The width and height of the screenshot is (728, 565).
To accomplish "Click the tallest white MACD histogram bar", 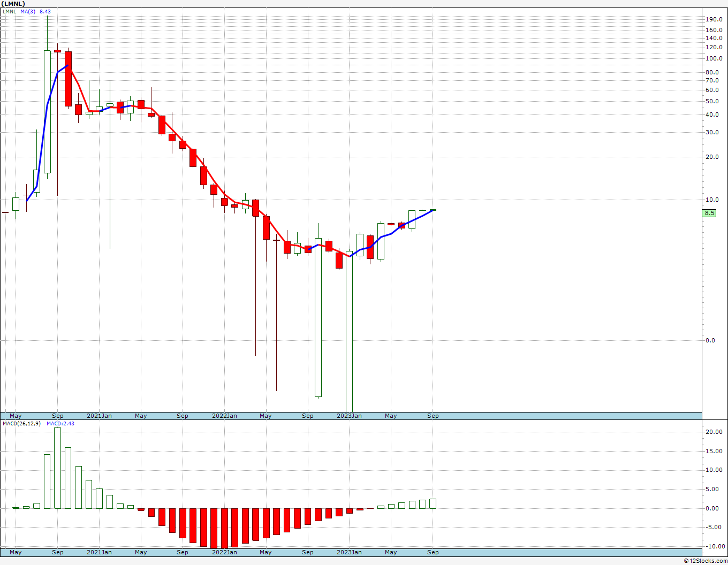I will tap(57, 468).
